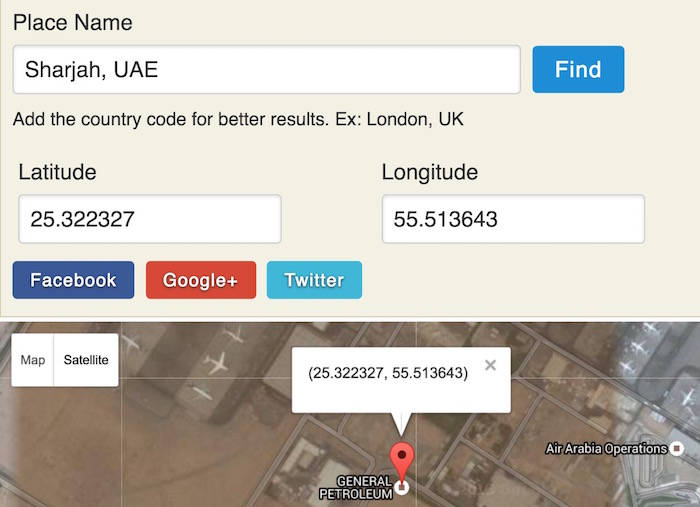Close the coordinates info popup
The image size is (700, 507).
click(x=490, y=365)
